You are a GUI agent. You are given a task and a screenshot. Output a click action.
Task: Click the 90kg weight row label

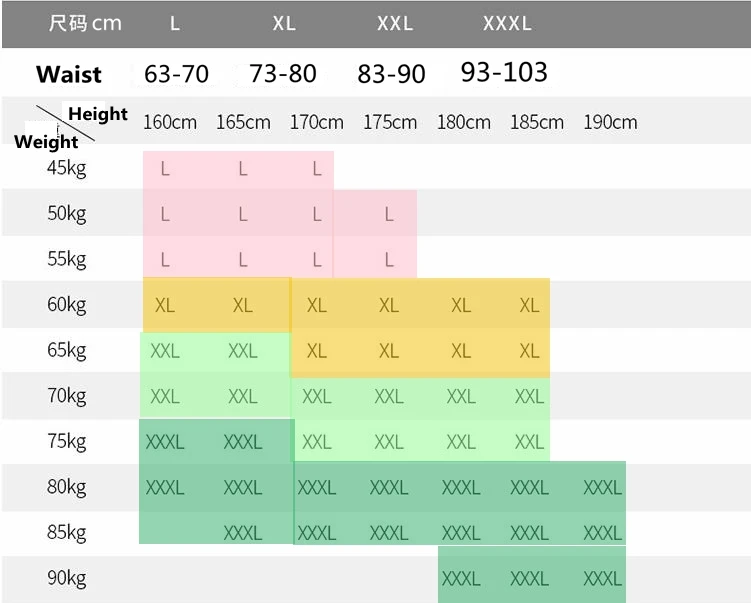pyautogui.click(x=67, y=578)
